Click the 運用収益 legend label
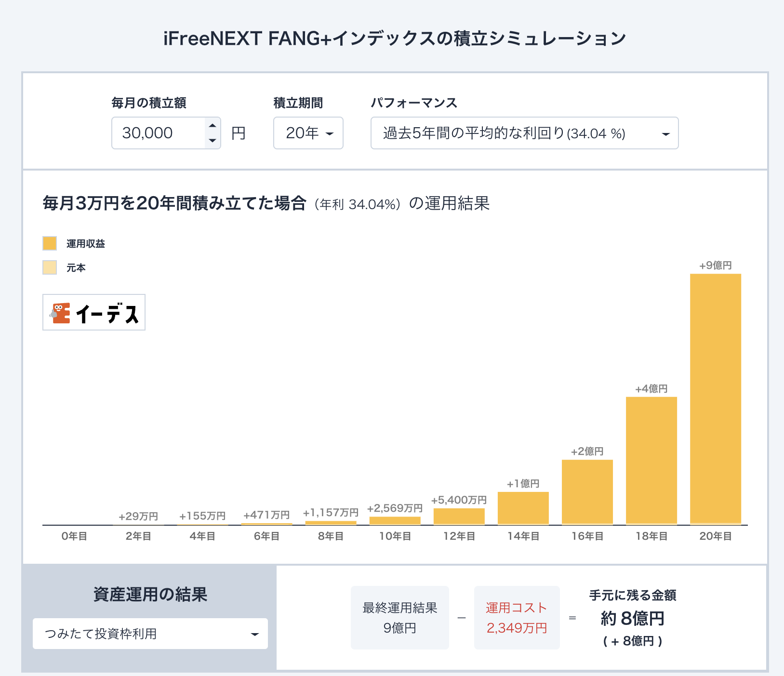Viewport: 784px width, 676px height. pyautogui.click(x=86, y=244)
